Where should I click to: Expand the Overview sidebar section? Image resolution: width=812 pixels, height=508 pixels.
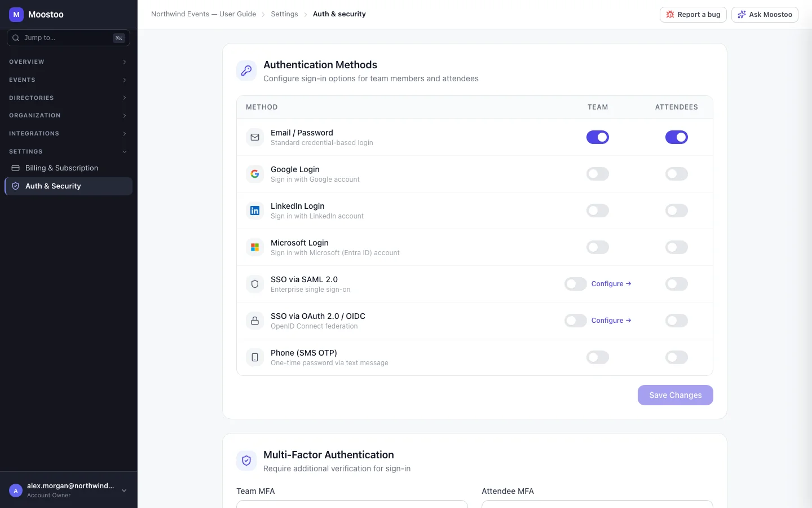coord(68,62)
